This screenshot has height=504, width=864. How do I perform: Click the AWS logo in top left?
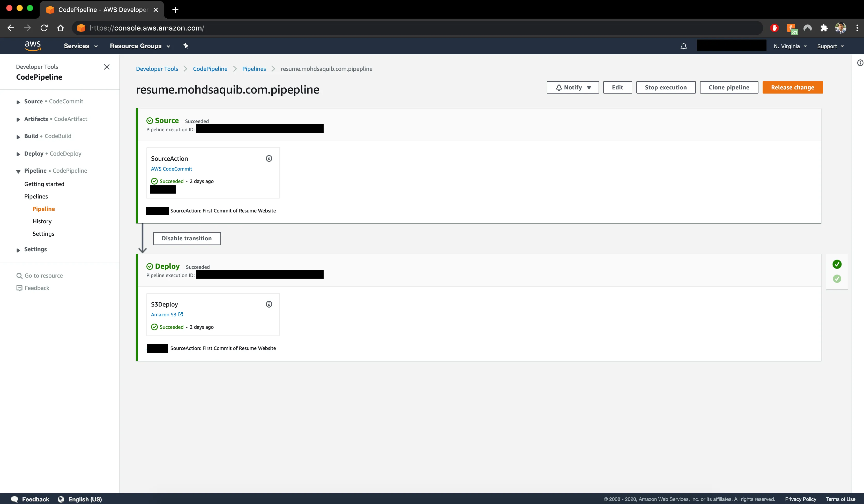(32, 45)
